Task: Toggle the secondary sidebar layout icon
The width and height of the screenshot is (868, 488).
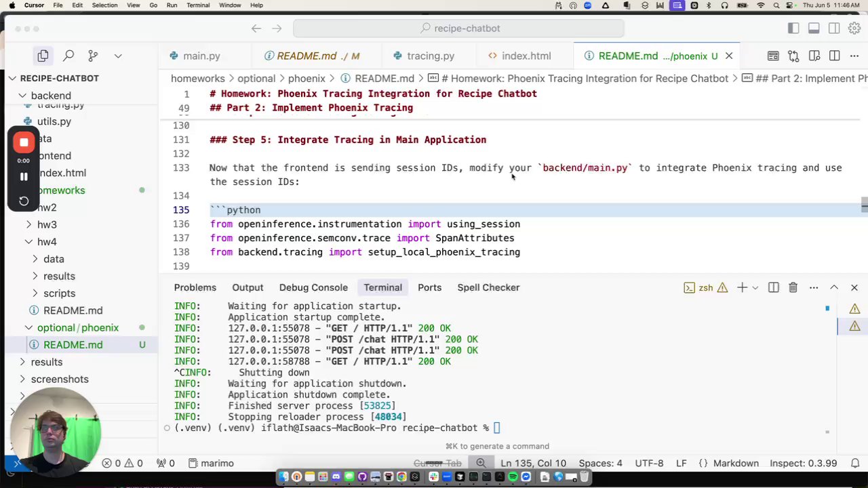Action: click(x=834, y=28)
